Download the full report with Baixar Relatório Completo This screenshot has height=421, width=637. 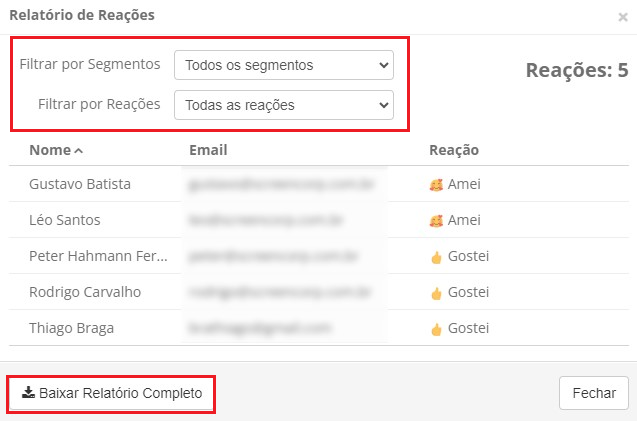tap(111, 393)
